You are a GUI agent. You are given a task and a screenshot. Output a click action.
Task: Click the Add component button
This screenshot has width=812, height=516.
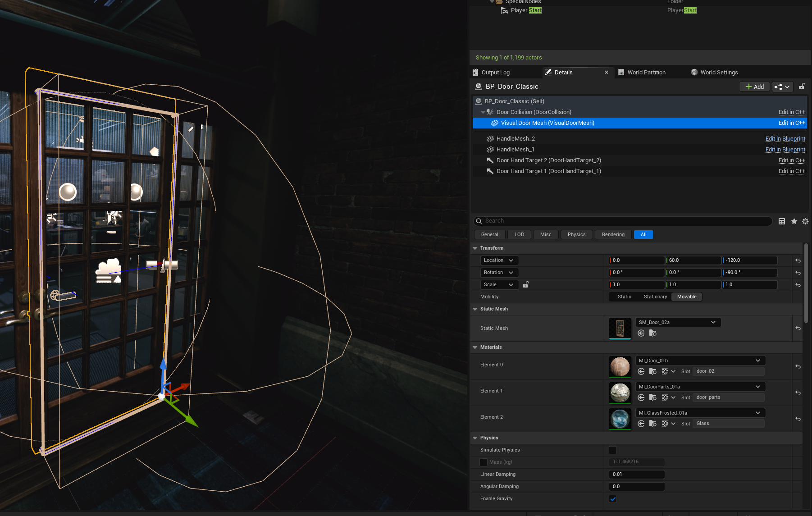coord(754,87)
